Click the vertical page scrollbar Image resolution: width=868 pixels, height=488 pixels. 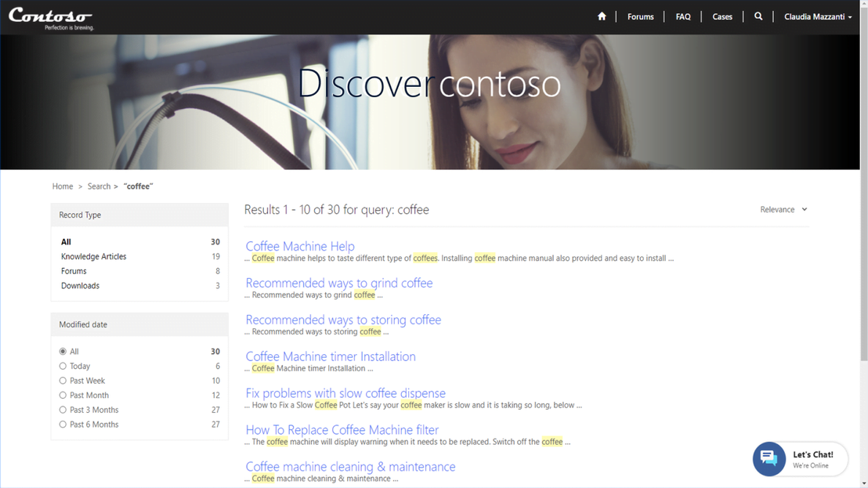[x=864, y=235]
